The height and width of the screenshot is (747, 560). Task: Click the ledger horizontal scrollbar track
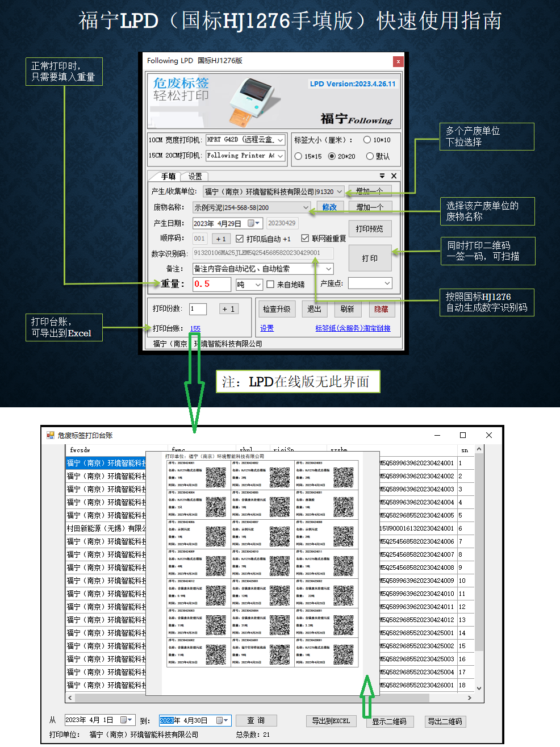point(270,697)
